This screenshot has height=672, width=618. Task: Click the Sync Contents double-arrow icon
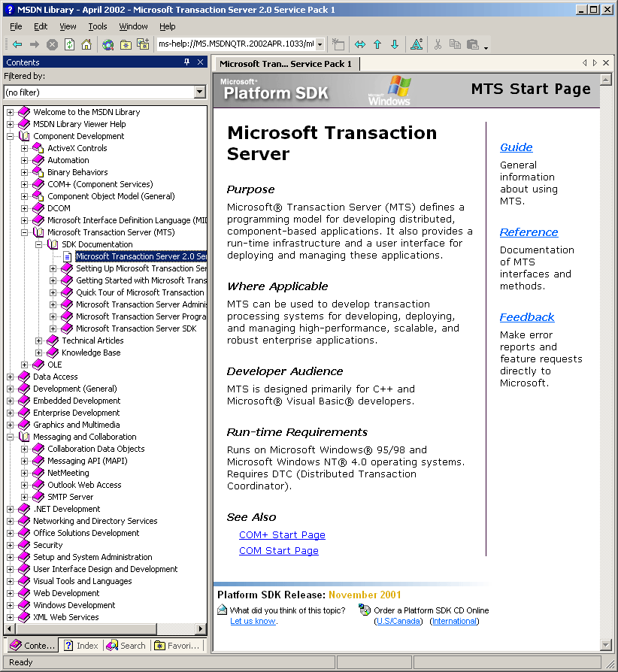360,44
